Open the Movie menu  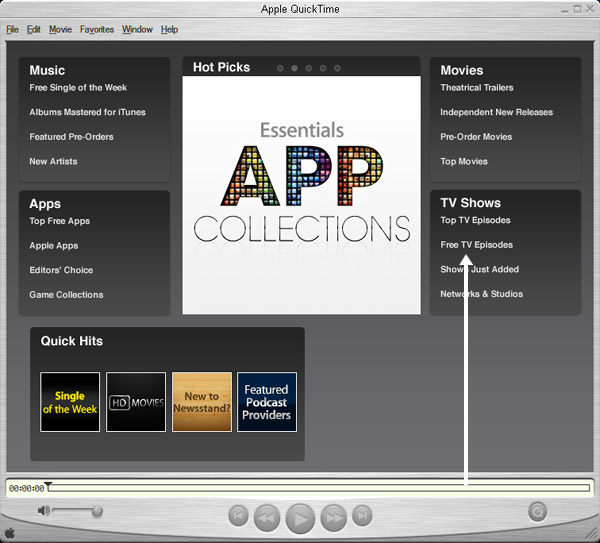pyautogui.click(x=60, y=29)
